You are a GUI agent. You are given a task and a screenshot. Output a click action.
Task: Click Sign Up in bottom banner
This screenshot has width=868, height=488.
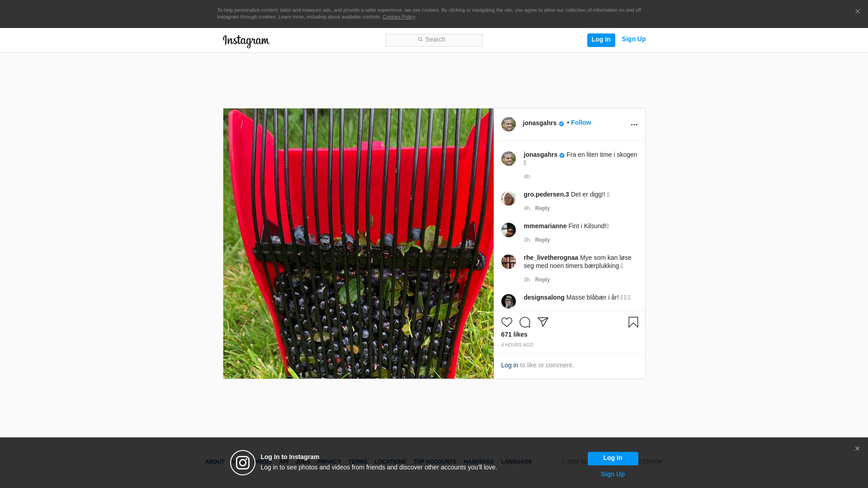click(613, 474)
